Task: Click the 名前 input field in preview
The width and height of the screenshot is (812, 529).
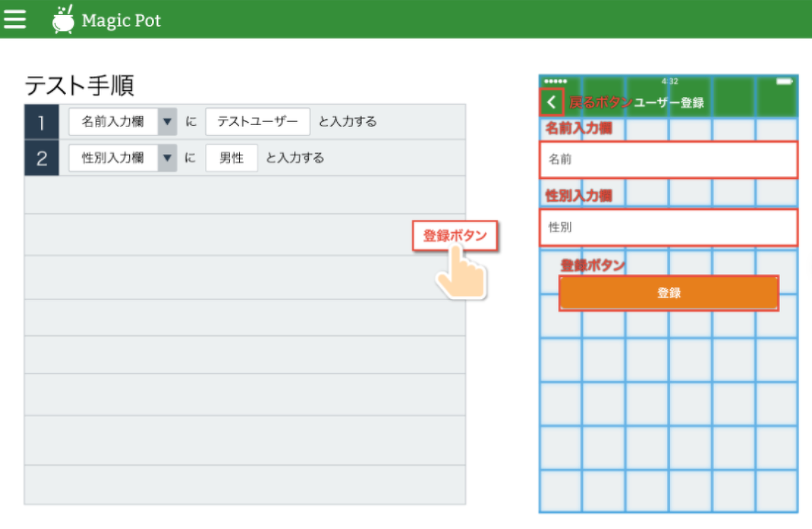Action: click(668, 159)
